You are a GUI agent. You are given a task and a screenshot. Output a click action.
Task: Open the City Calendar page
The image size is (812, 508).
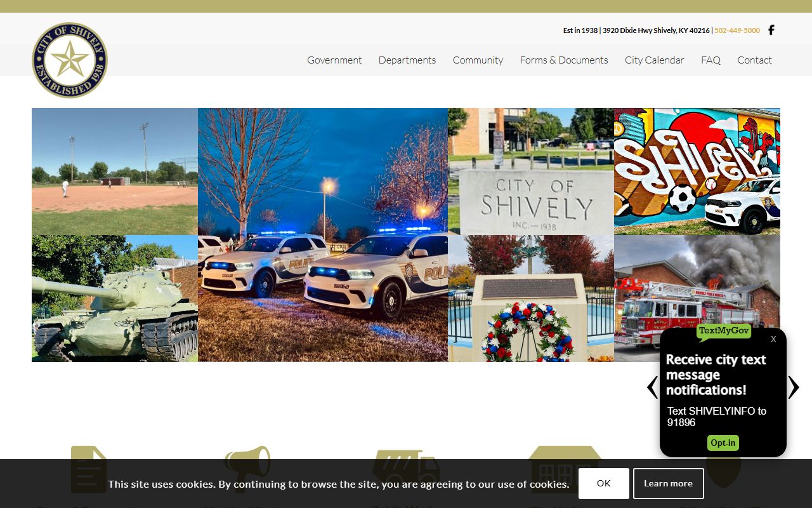(655, 60)
